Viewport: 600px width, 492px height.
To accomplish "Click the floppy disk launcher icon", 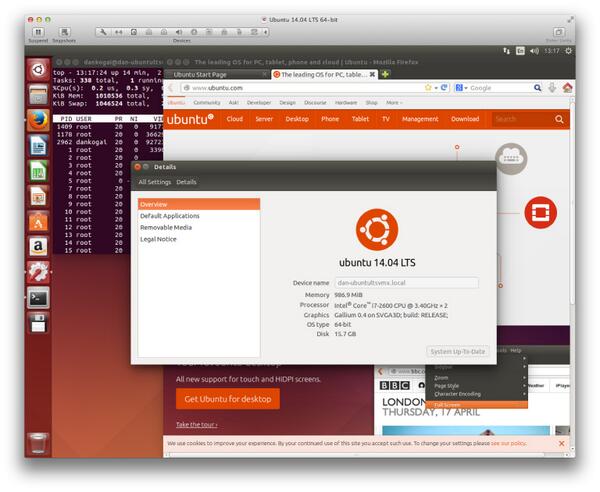I will pos(38,323).
